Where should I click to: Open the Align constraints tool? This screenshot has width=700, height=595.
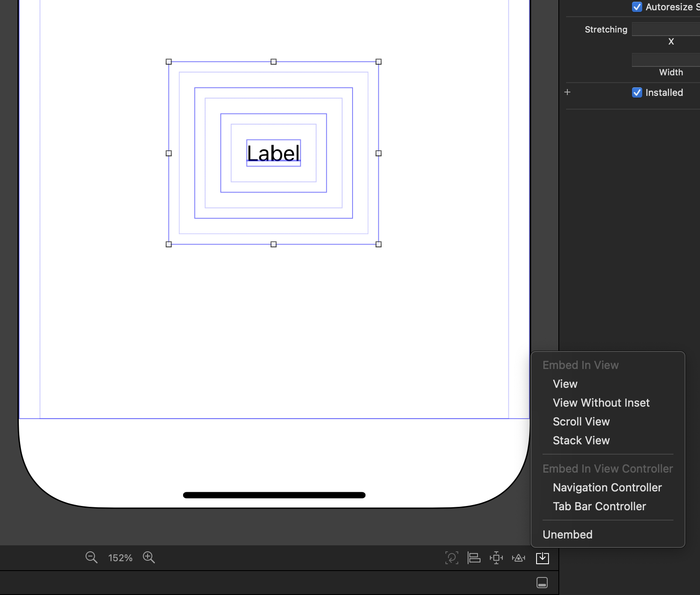(x=474, y=558)
